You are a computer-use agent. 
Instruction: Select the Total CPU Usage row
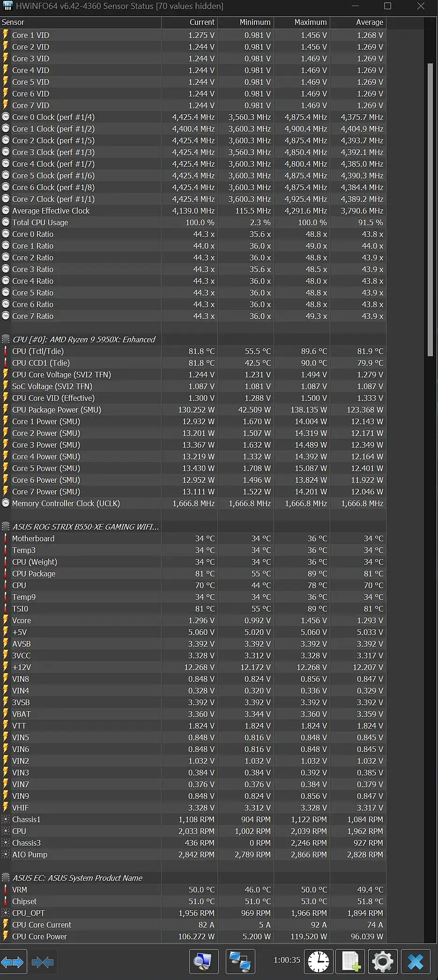193,222
